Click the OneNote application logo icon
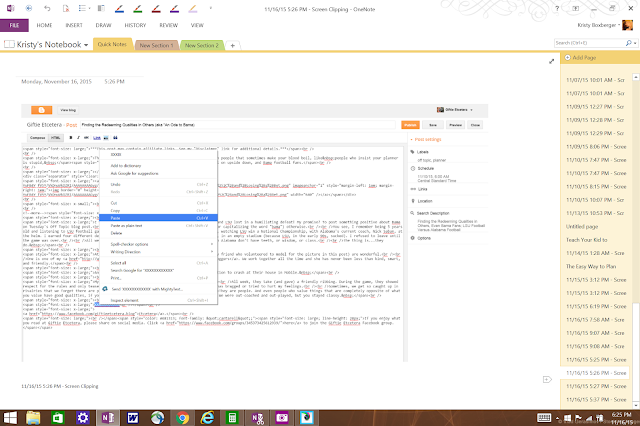640x426 pixels. click(x=10, y=8)
